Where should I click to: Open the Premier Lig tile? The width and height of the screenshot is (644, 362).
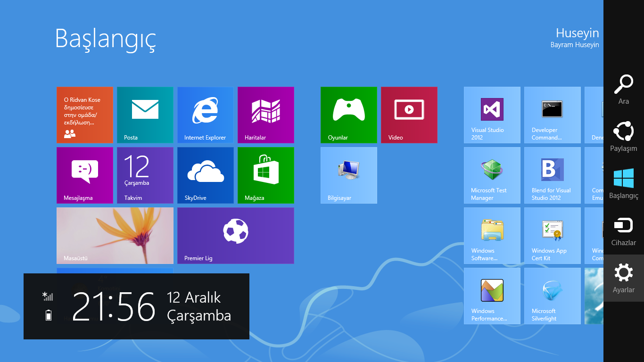tap(236, 236)
